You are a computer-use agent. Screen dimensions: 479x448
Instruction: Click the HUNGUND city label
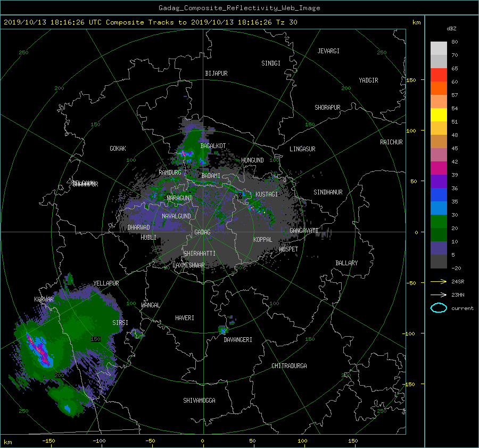pyautogui.click(x=252, y=160)
